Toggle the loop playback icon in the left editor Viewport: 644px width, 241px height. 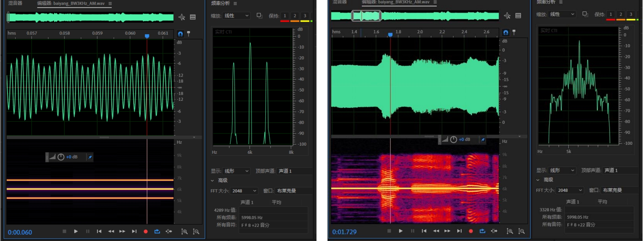pos(157,231)
